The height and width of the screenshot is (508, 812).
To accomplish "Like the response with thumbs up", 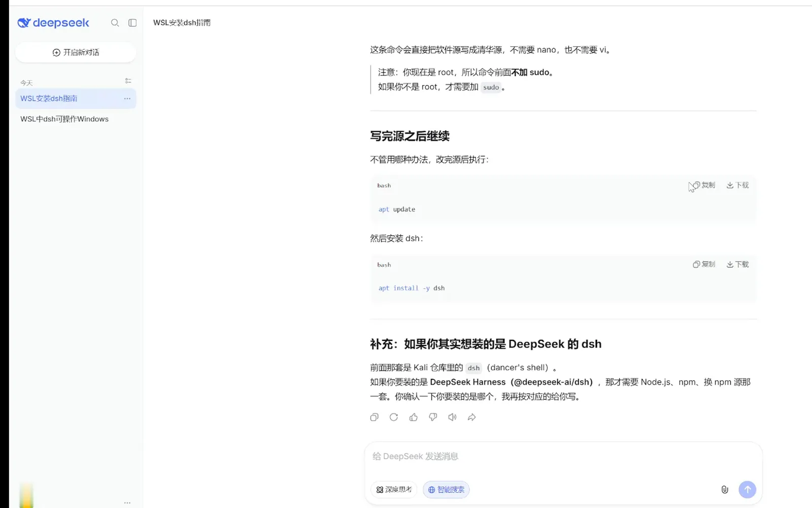I will [x=414, y=418].
